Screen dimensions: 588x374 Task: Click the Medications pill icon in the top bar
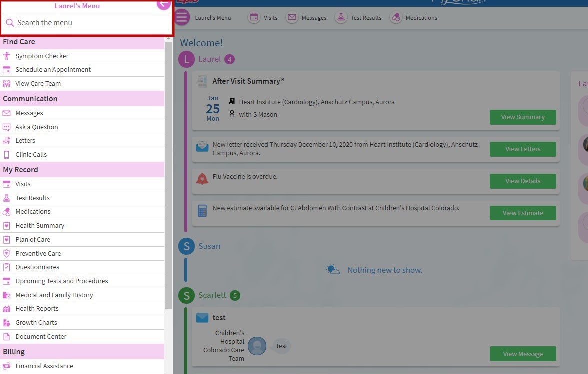(396, 17)
